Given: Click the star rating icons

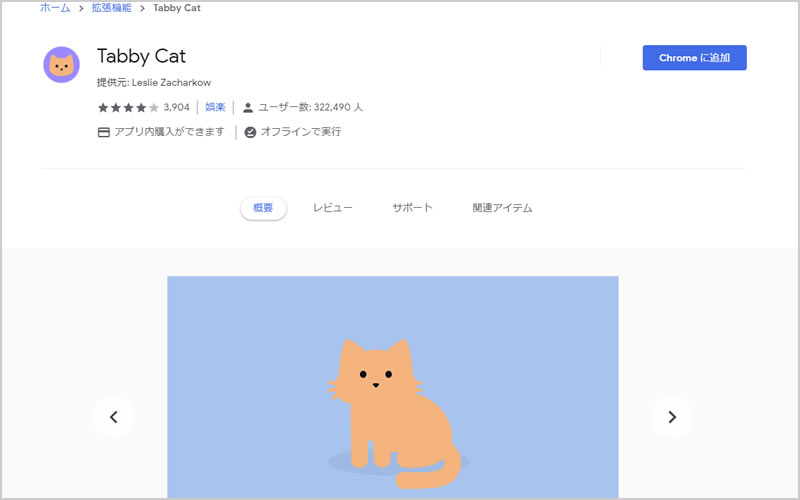Looking at the screenshot, I should pyautogui.click(x=129, y=108).
